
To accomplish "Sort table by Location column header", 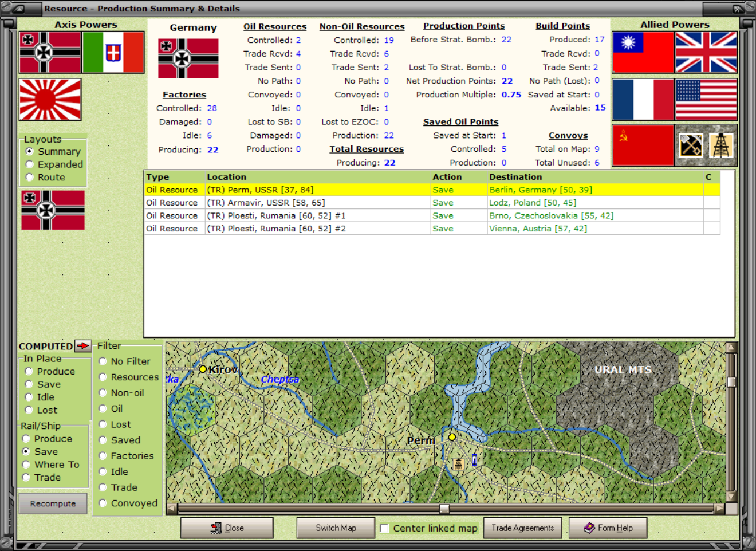I will click(318, 177).
